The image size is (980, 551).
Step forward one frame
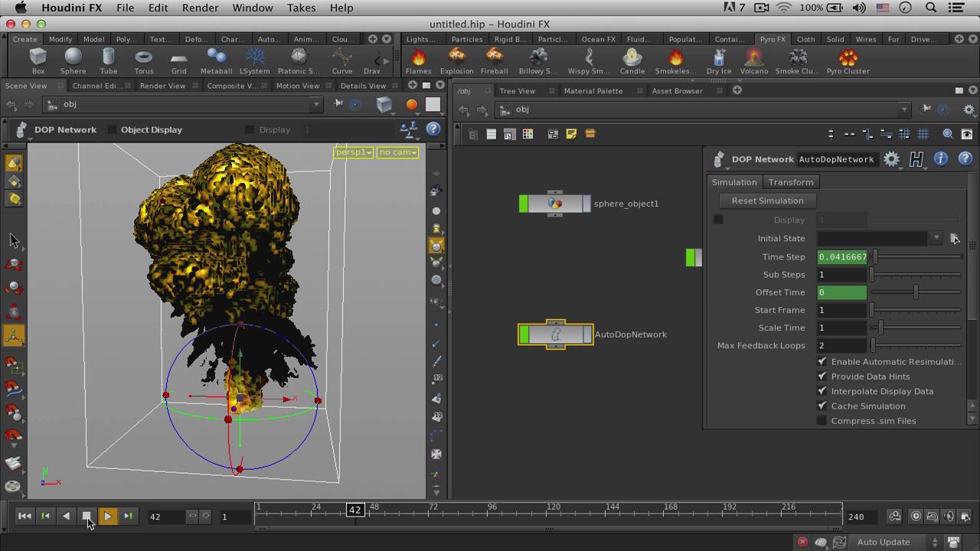coord(128,517)
